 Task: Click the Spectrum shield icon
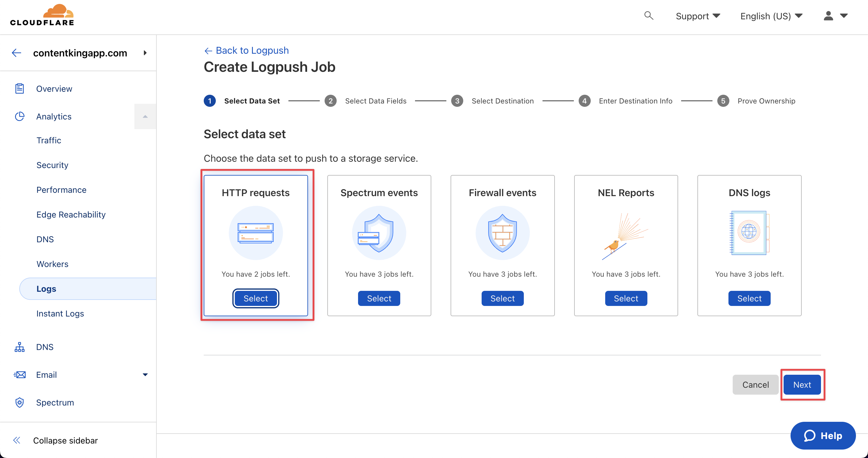tap(20, 402)
